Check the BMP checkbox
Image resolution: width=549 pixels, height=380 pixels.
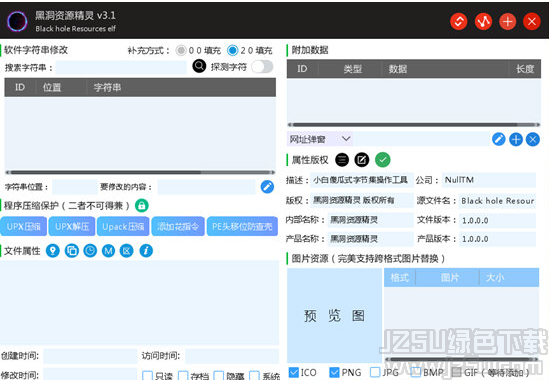pyautogui.click(x=415, y=372)
